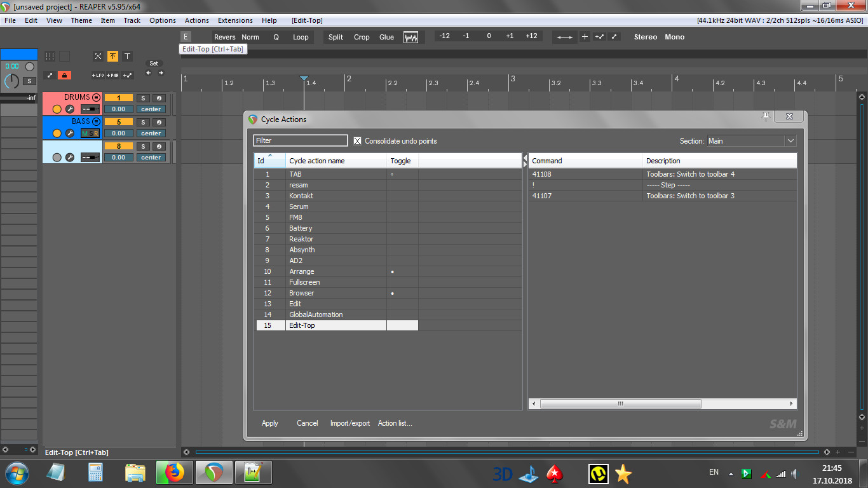Adjust the master volume knob
This screenshot has width=868, height=488.
pos(11,81)
